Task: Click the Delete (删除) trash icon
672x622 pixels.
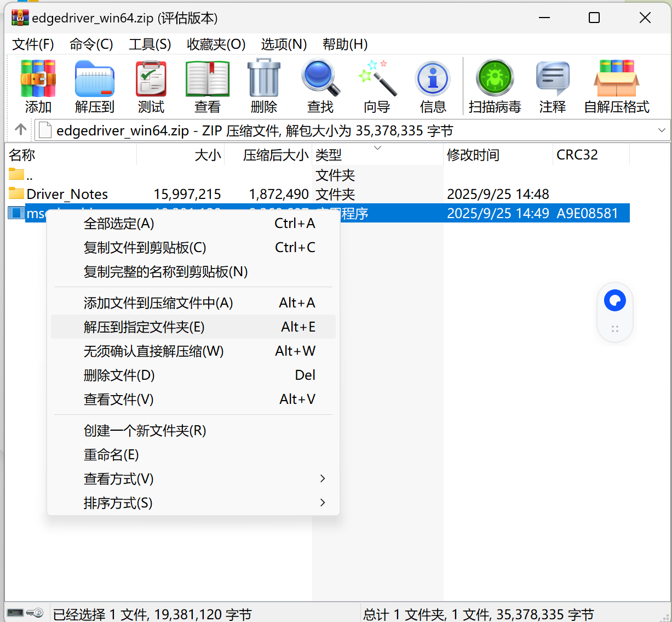Action: point(264,78)
